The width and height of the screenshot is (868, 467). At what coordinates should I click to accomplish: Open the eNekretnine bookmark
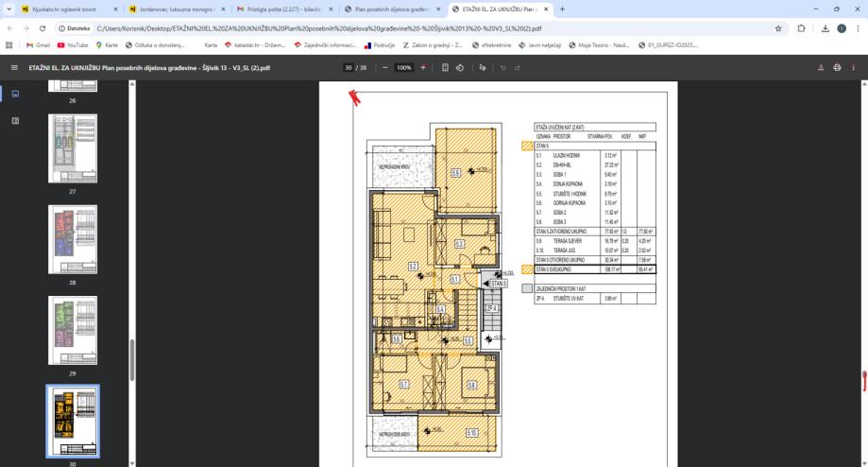pos(491,44)
